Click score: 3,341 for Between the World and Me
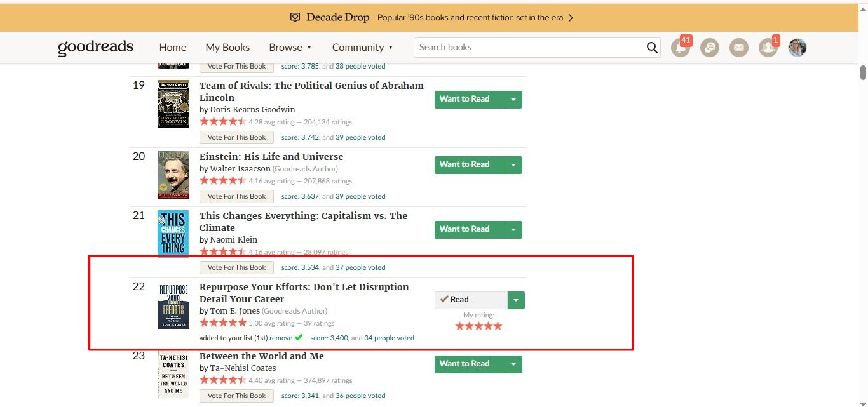Viewport: 868px width, 407px height. tap(301, 396)
